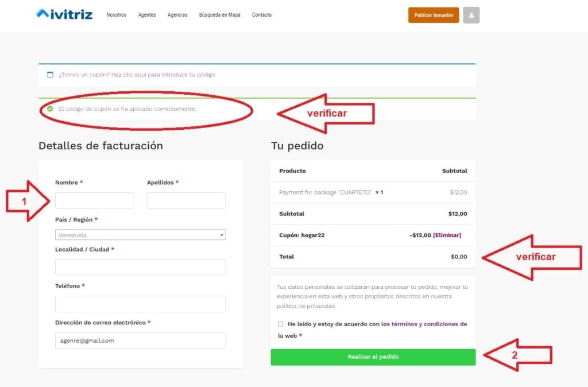The width and height of the screenshot is (588, 387).
Task: Click the Teléfono input field
Action: click(x=140, y=304)
